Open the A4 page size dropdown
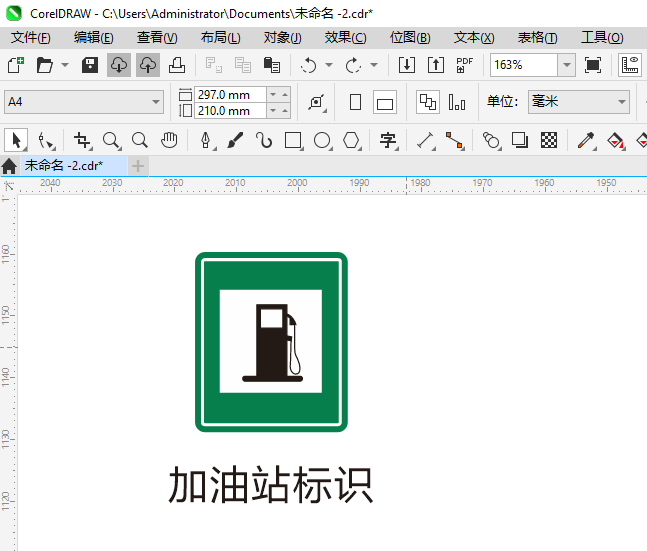This screenshot has width=647, height=551. coord(84,102)
